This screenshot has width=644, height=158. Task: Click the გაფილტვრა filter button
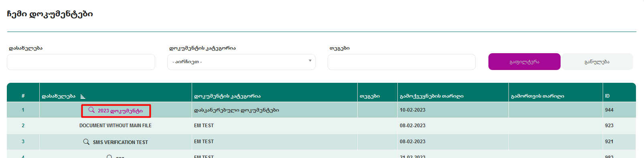pyautogui.click(x=524, y=62)
